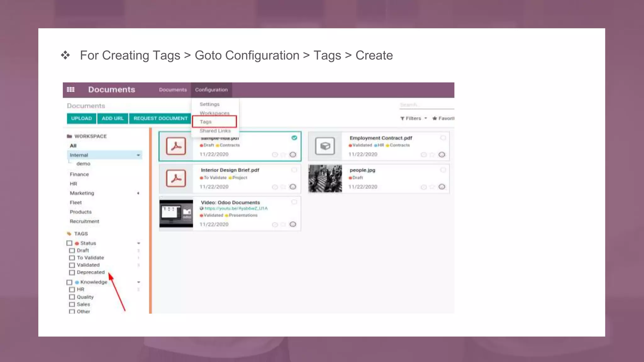Deselect the checked circle on sample pdf card
The width and height of the screenshot is (644, 362).
294,138
